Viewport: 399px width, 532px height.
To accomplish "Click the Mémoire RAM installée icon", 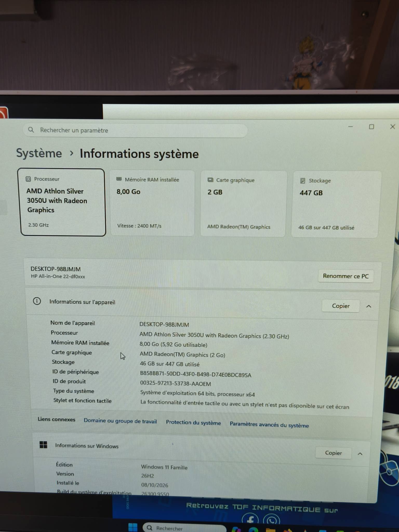I will point(119,179).
